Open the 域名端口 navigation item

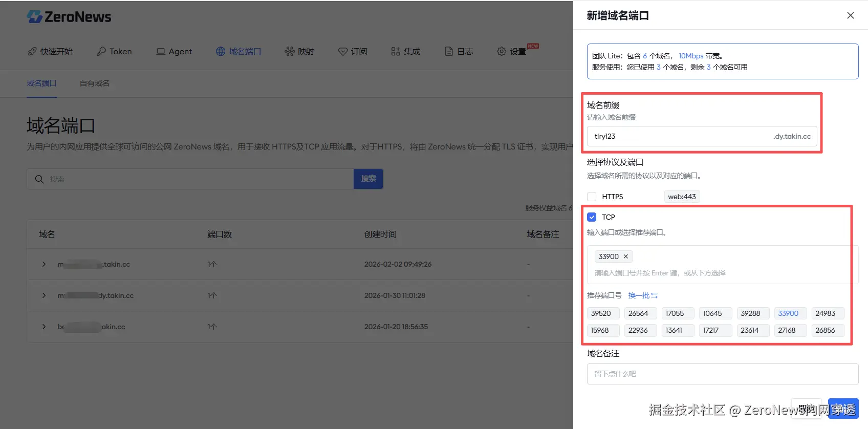coord(238,51)
